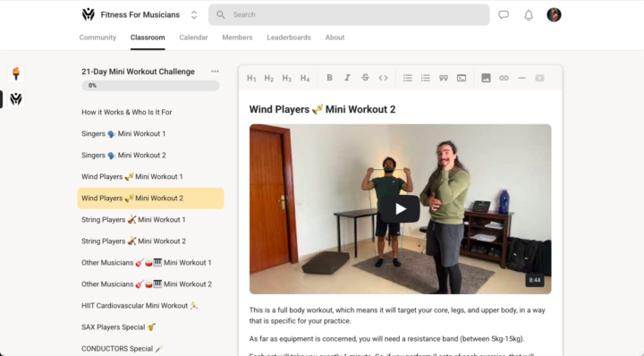Viewport: 644px width, 356px height.
Task: Insert a numbered list
Action: 426,78
